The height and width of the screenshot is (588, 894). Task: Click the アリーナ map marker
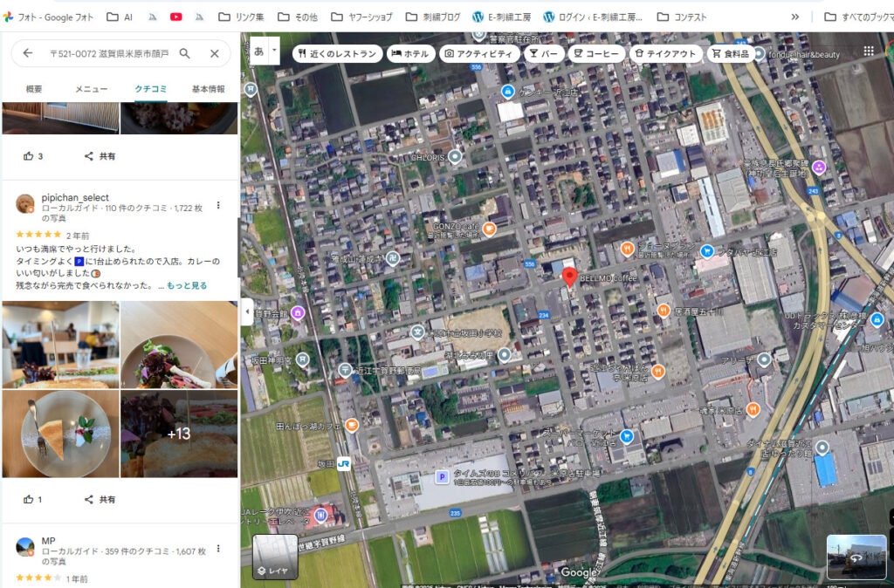(x=764, y=359)
